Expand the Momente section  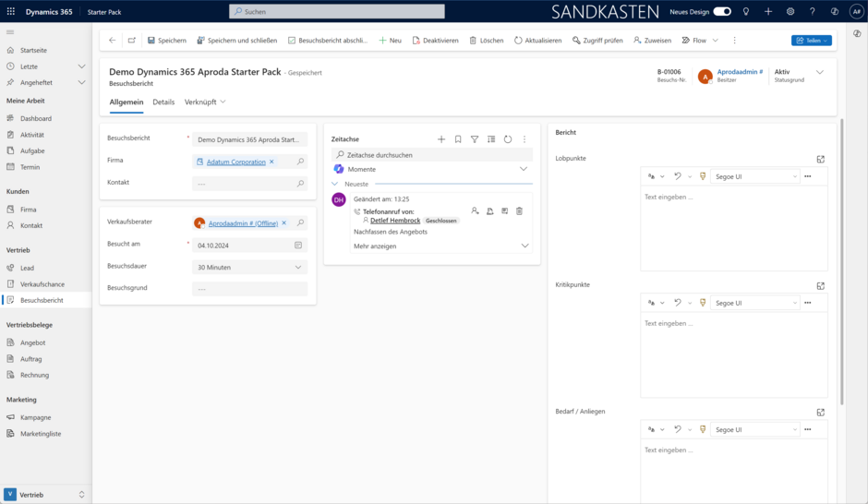pyautogui.click(x=524, y=169)
